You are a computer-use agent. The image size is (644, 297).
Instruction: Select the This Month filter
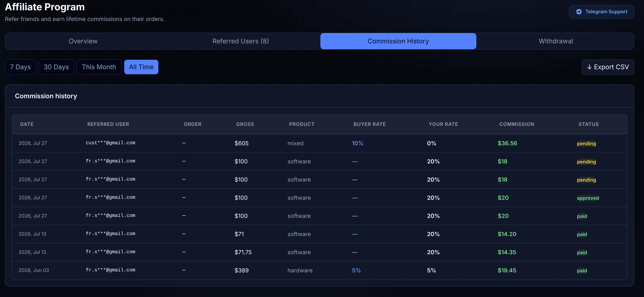pos(99,67)
